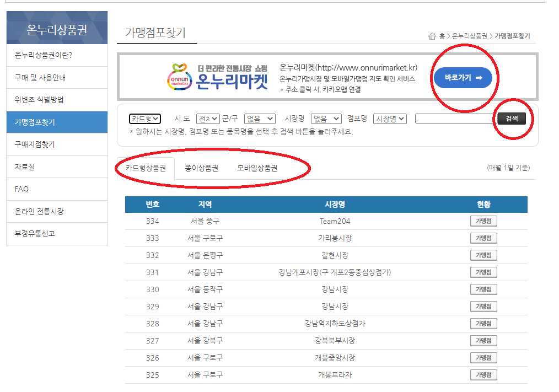Viewport: 559px width, 392px height.
Task: Click the home icon in the breadcrumb
Action: click(x=432, y=36)
